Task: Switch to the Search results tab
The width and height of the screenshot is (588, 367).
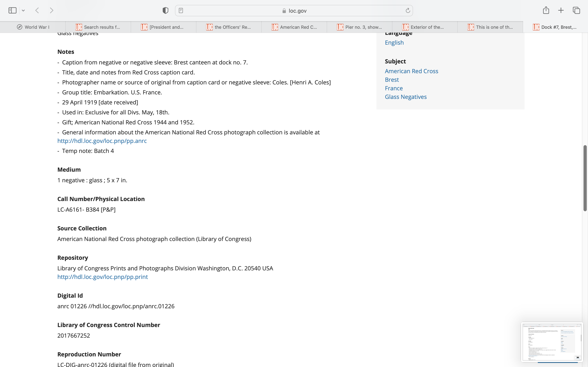Action: tap(98, 27)
